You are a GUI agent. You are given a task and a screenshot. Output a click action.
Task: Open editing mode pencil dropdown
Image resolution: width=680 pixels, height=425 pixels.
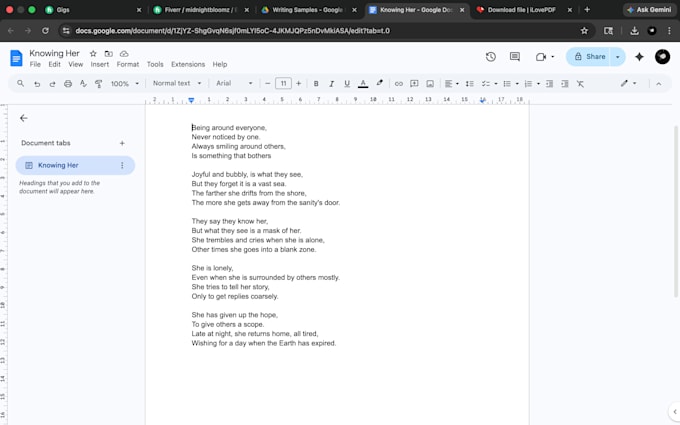628,83
